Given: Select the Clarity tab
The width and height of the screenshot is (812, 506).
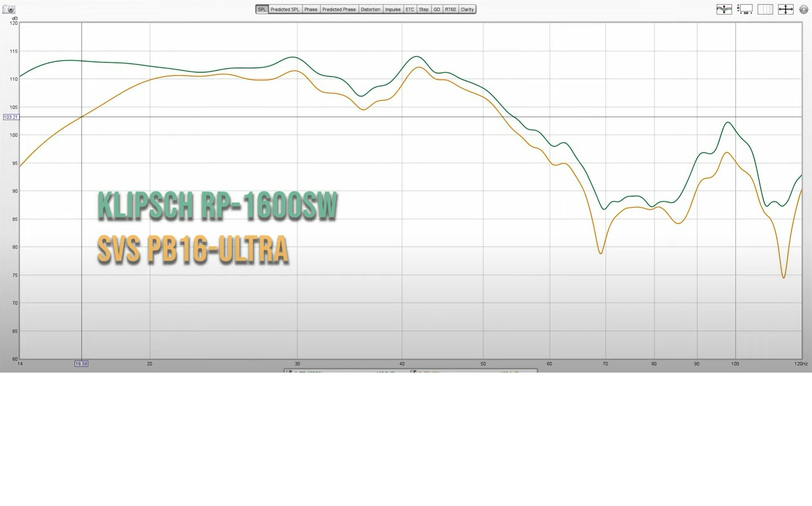Looking at the screenshot, I should coord(467,9).
